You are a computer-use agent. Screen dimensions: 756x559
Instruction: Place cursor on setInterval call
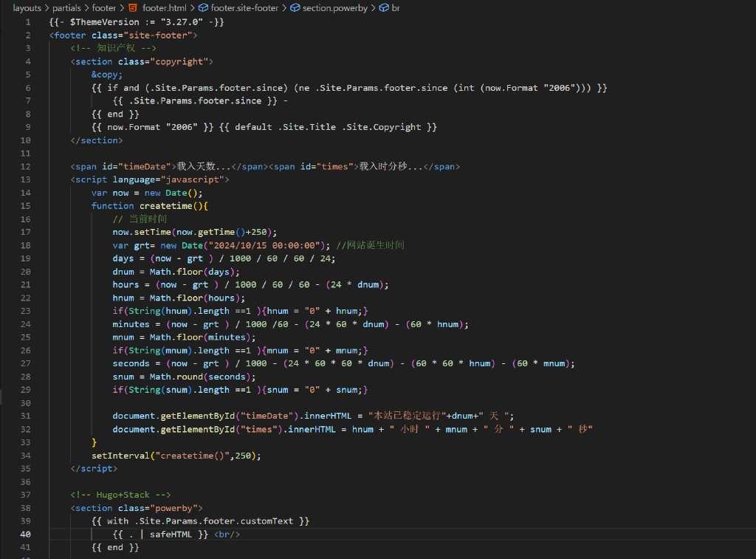[x=118, y=456]
